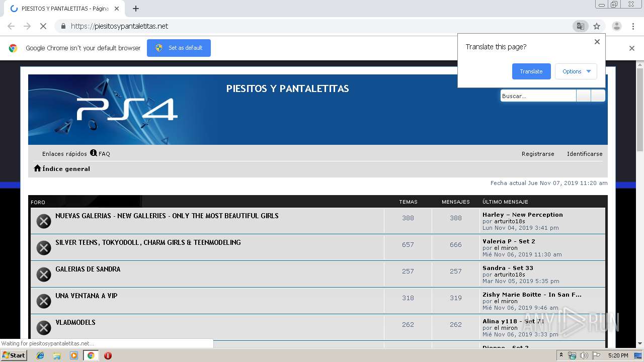The width and height of the screenshot is (644, 362).
Task: Click the blue Translate button
Action: pyautogui.click(x=531, y=71)
